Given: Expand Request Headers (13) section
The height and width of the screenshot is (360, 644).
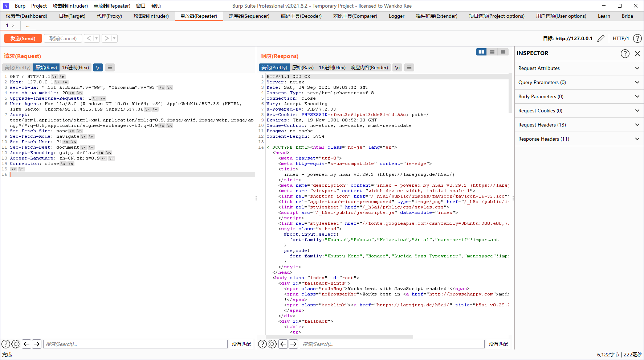Looking at the screenshot, I should [579, 125].
